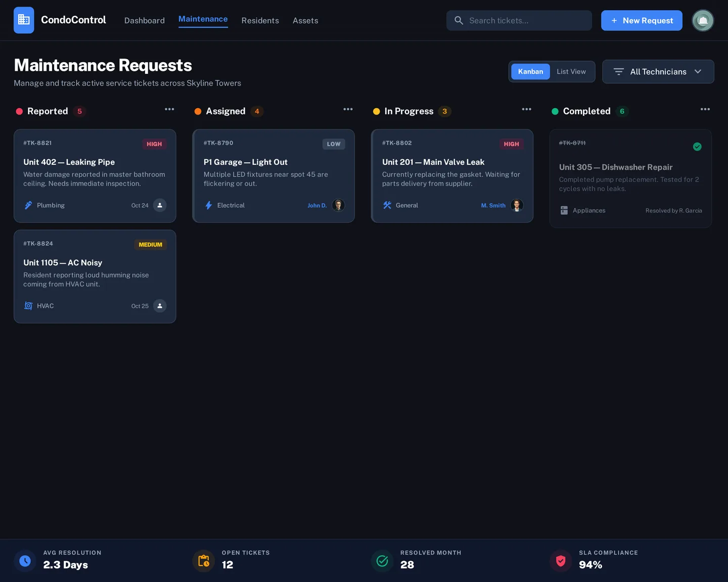Click John D. technician link on TK-8790
The height and width of the screenshot is (582, 728).
[317, 206]
